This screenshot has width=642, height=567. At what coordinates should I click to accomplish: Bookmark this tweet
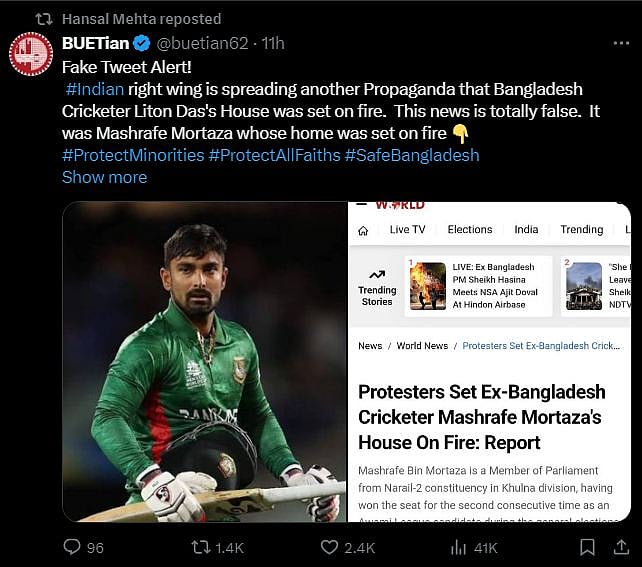pos(589,547)
